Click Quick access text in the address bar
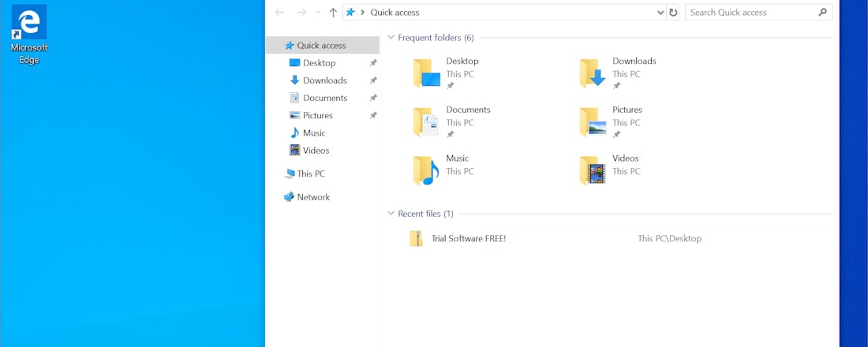Screen dimensions: 868x347 tap(395, 12)
